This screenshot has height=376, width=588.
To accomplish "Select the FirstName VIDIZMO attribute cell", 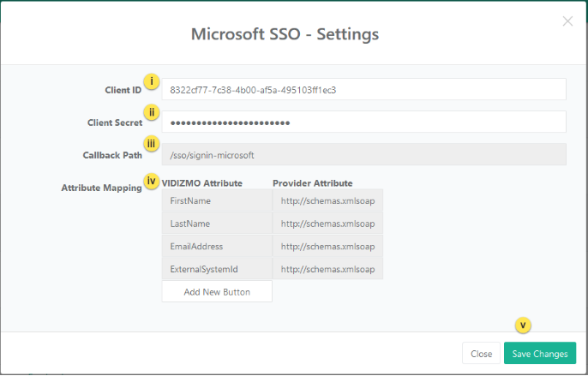I will tap(217, 200).
